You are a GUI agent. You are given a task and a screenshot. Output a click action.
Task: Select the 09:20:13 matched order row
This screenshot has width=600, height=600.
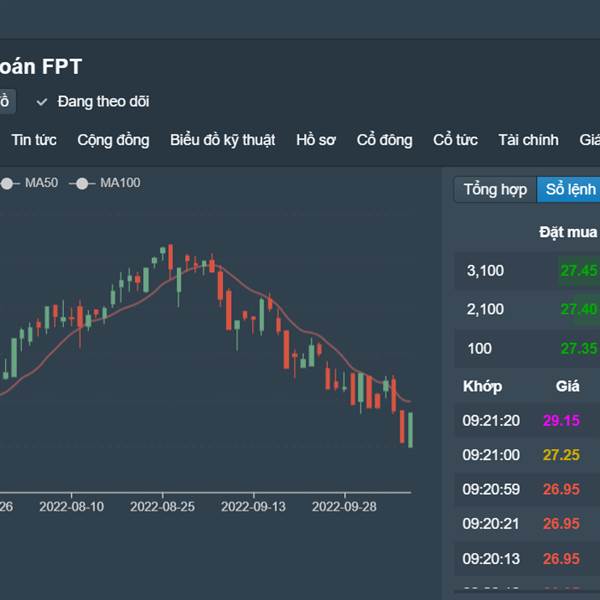click(527, 559)
